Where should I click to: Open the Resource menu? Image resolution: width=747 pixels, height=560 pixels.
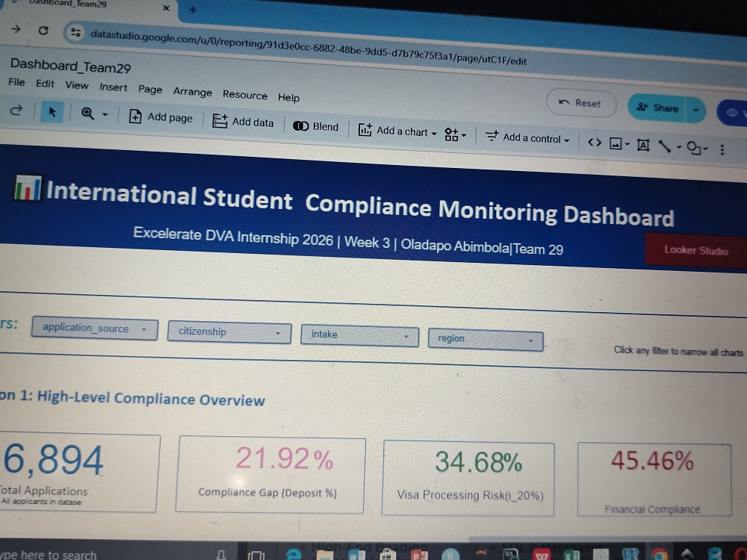[x=245, y=94]
